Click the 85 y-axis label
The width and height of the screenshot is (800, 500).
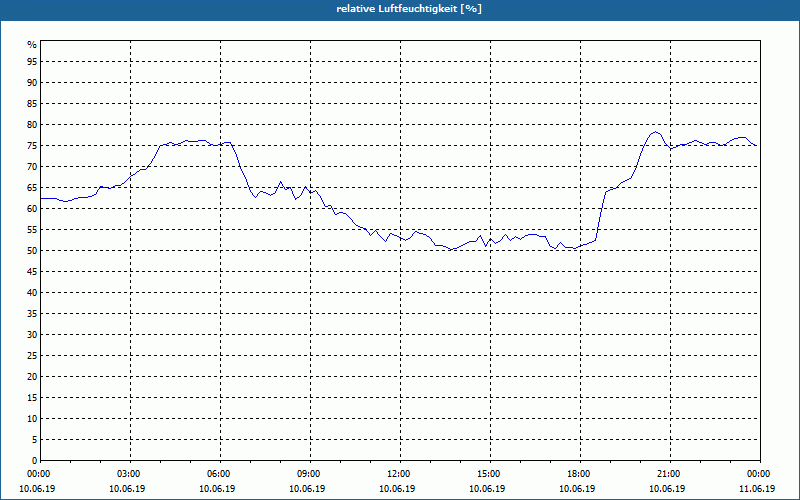tap(32, 104)
